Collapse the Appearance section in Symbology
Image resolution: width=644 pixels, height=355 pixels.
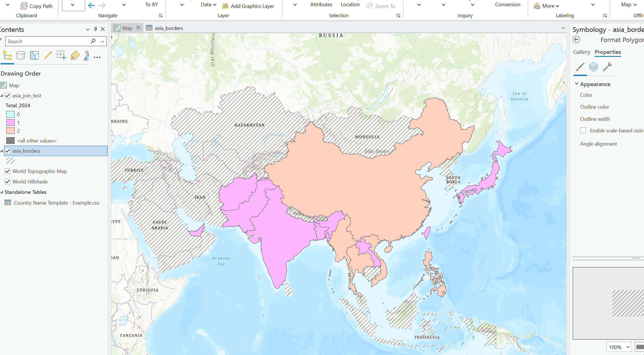[577, 84]
